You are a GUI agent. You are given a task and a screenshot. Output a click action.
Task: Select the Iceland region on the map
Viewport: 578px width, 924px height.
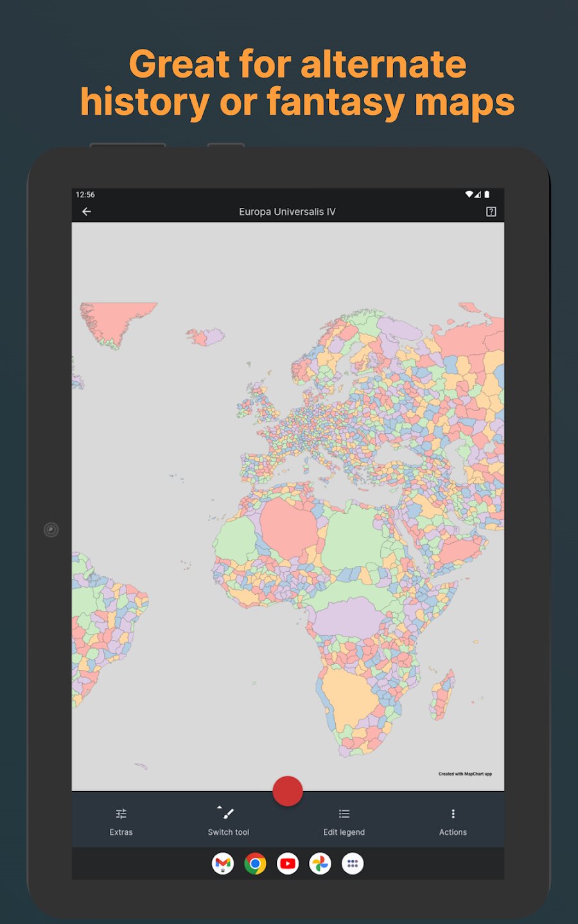point(206,336)
